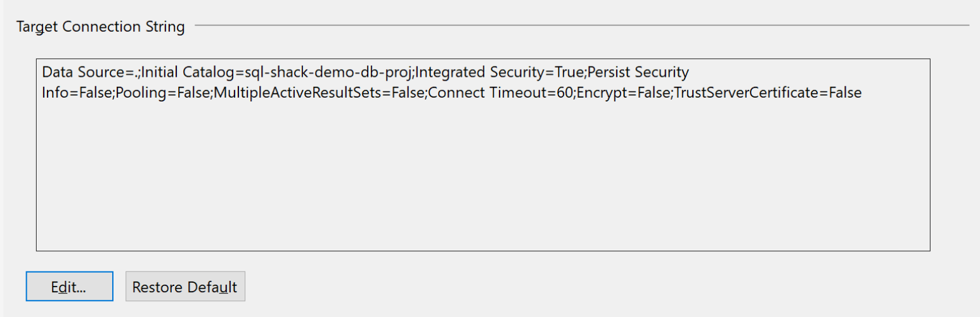The height and width of the screenshot is (317, 980).
Task: Click the 'Encrypt=False' setting text
Action: tap(622, 93)
